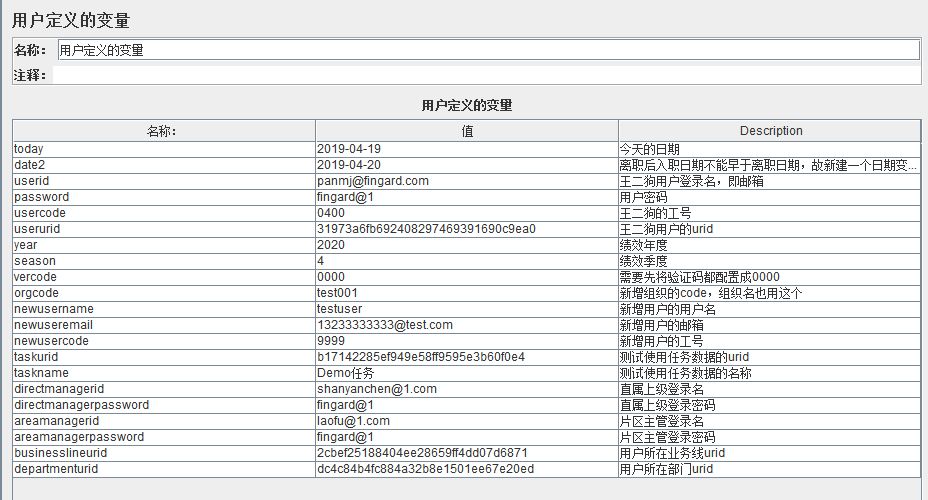The height and width of the screenshot is (500, 928).
Task: Select the 'date2' name cell
Action: (x=164, y=165)
